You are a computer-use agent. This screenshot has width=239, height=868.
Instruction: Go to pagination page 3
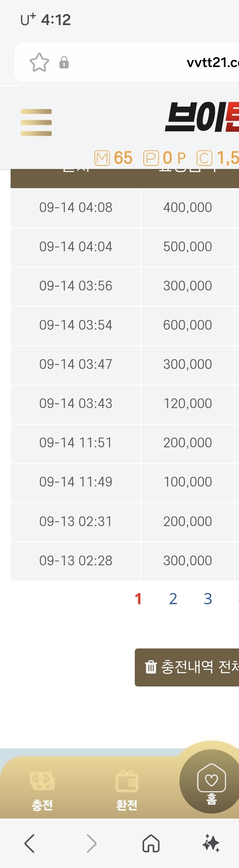click(x=208, y=599)
